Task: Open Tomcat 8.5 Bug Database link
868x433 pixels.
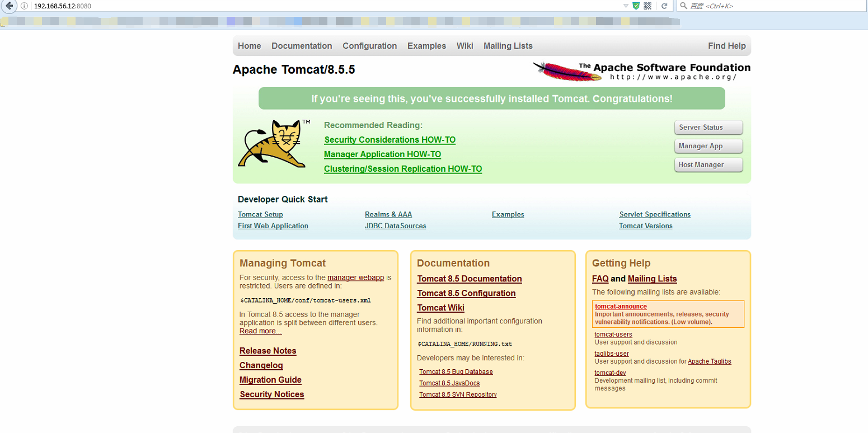Action: coord(456,371)
